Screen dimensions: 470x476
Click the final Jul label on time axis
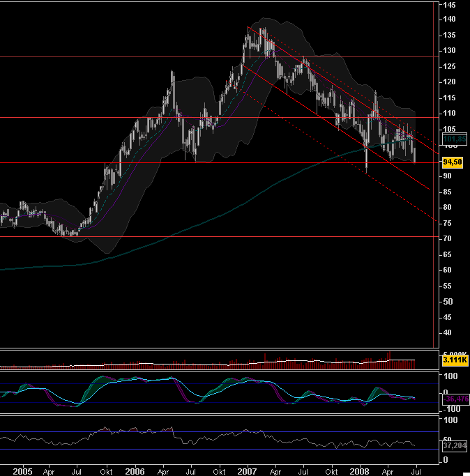(417, 471)
